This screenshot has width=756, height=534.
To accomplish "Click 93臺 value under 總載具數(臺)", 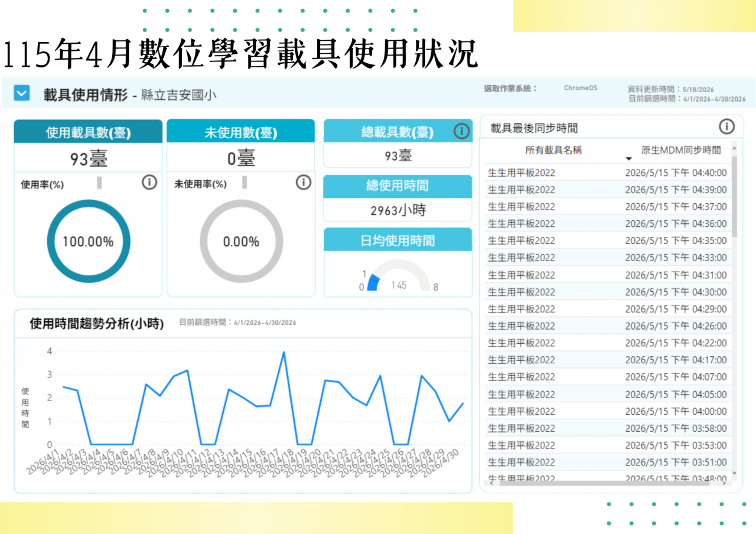I will pyautogui.click(x=397, y=155).
